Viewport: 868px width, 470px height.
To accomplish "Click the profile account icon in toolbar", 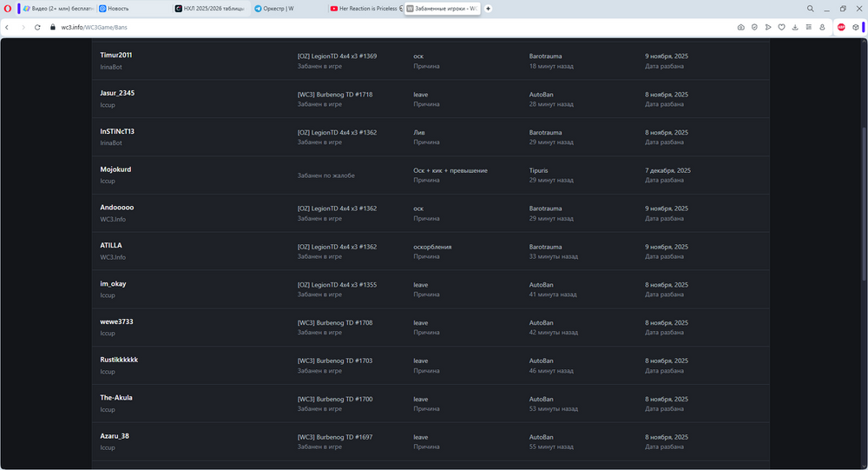I will pos(821,27).
